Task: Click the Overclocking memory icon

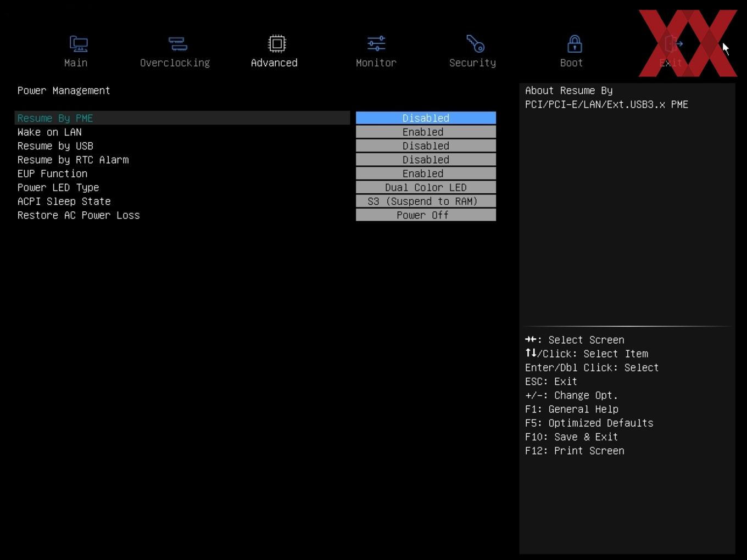Action: pos(177,44)
